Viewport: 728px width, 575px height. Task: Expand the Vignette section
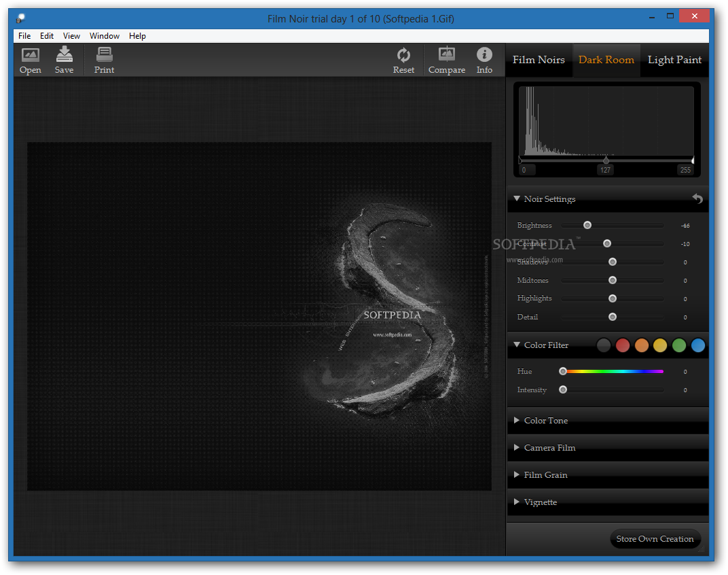(x=517, y=502)
